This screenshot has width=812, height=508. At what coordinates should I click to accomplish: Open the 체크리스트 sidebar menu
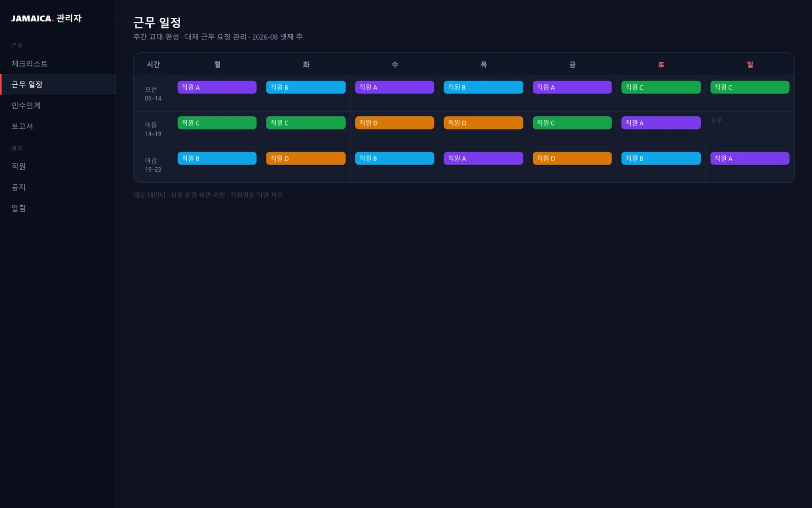click(x=58, y=63)
